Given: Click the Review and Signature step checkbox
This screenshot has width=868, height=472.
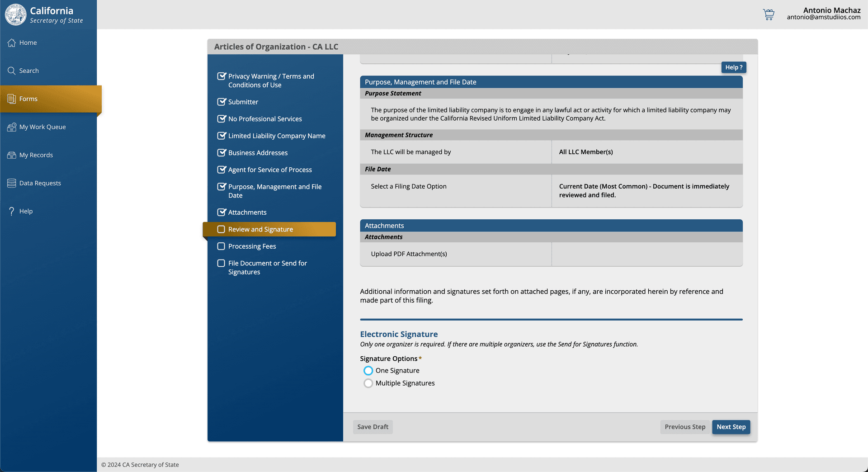Looking at the screenshot, I should (221, 229).
